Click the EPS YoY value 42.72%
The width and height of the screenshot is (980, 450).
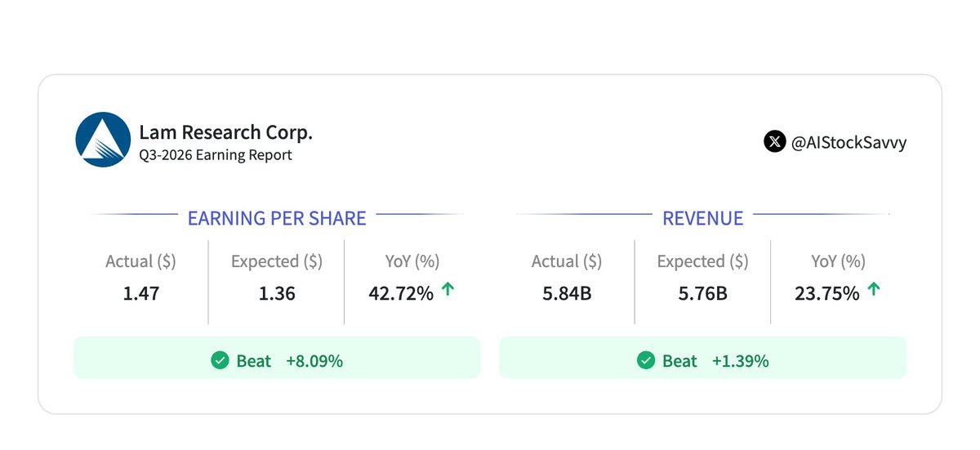tap(403, 293)
